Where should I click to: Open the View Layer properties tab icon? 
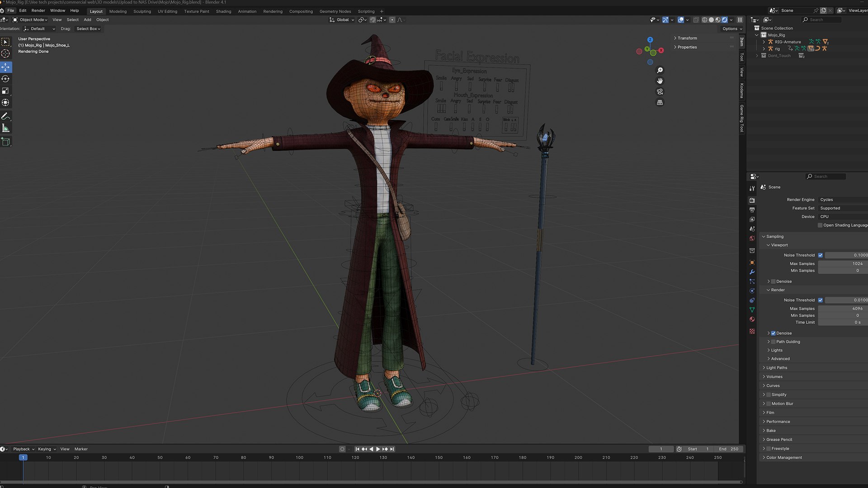pyautogui.click(x=752, y=220)
